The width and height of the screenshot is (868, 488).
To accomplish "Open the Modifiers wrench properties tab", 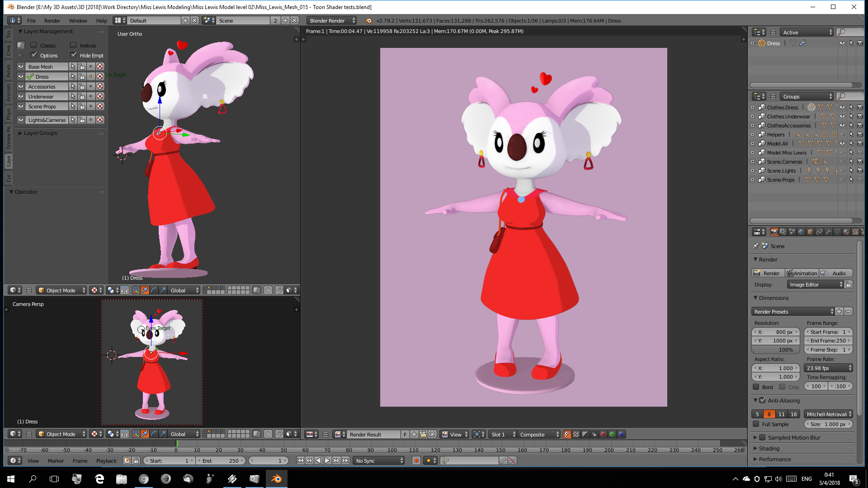I will 828,232.
